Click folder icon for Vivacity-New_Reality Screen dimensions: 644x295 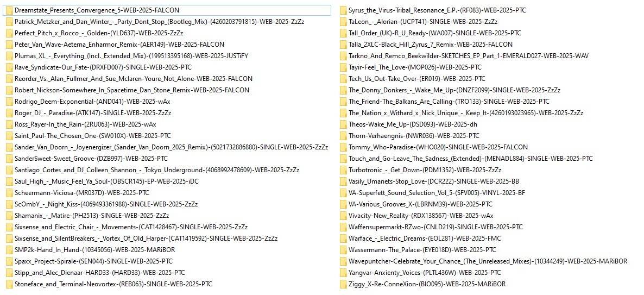click(x=343, y=215)
